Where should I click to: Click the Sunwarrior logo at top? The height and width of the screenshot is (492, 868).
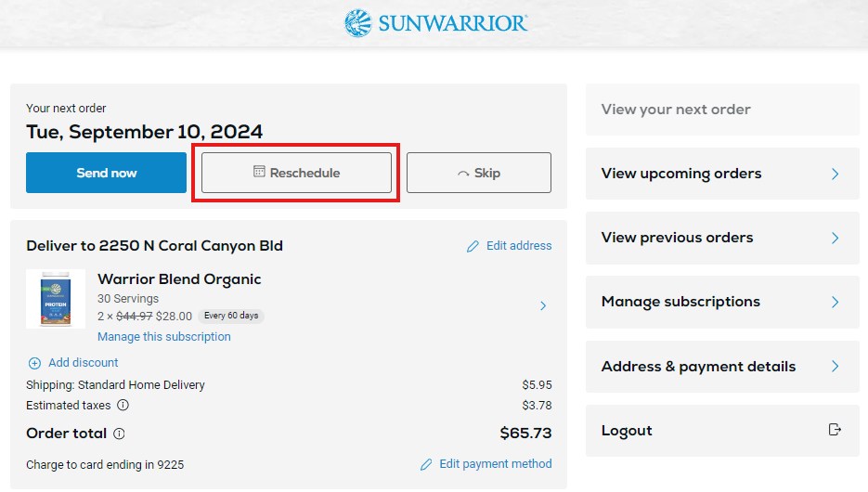point(434,23)
